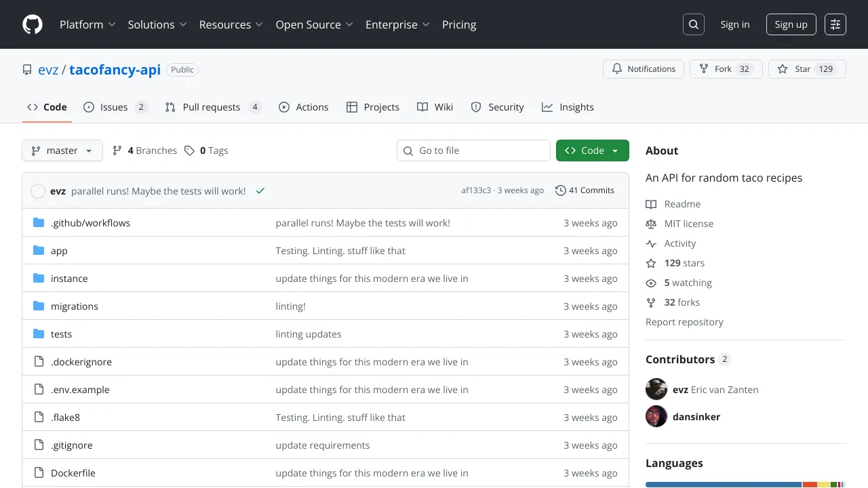Click evz Eric van Zanten contributor avatar
This screenshot has width=868, height=488.
click(x=656, y=389)
